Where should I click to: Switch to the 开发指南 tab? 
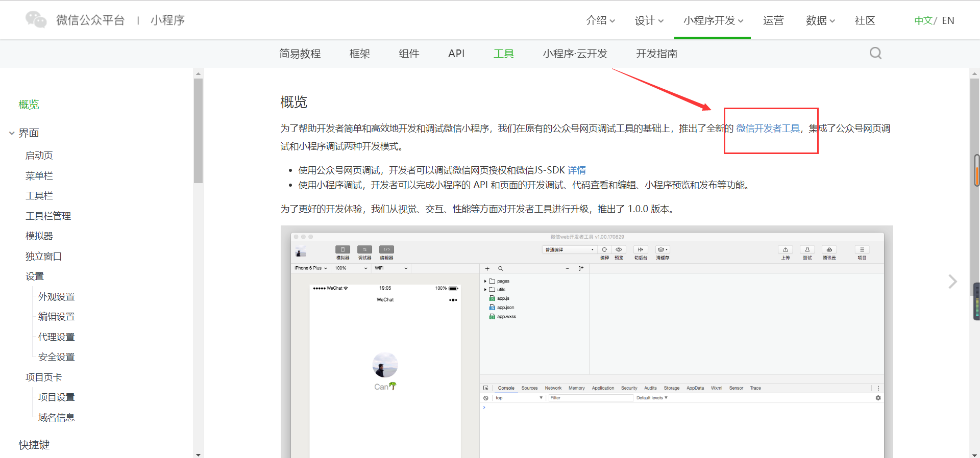657,54
